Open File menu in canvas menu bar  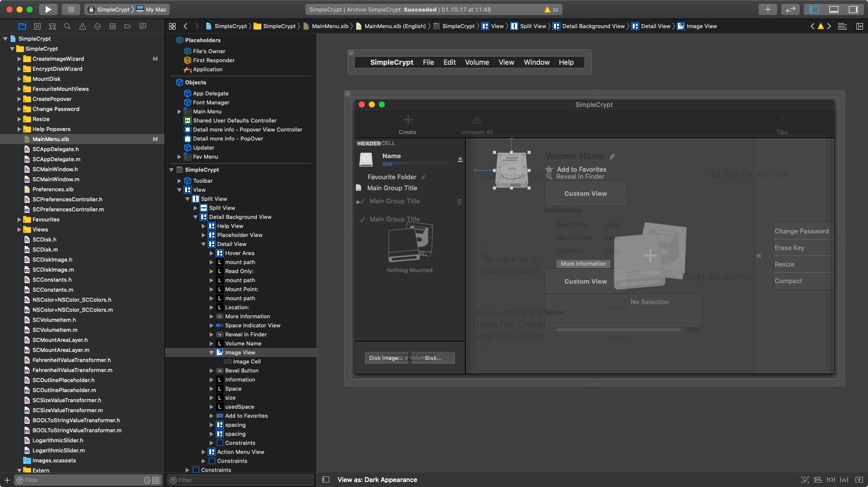coord(428,62)
